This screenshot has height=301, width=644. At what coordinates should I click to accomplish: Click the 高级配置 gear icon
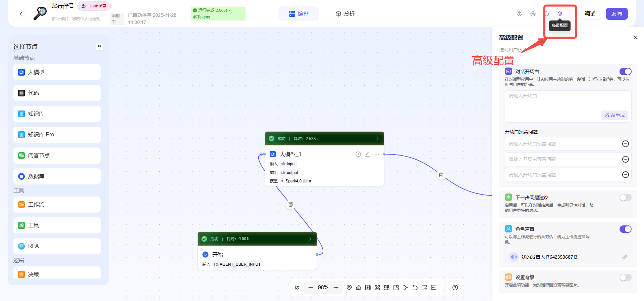[x=559, y=14]
